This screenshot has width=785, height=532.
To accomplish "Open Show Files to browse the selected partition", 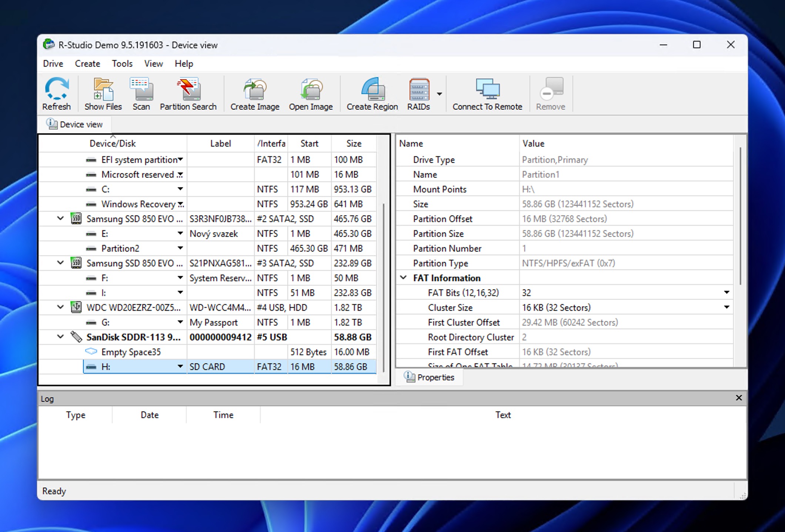I will click(x=103, y=93).
